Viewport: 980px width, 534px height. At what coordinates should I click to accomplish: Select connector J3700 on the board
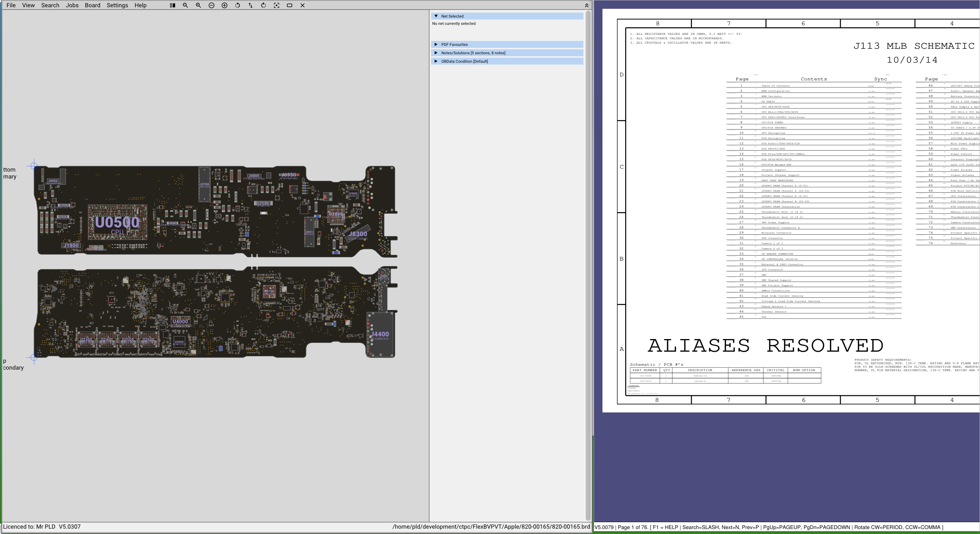click(204, 185)
